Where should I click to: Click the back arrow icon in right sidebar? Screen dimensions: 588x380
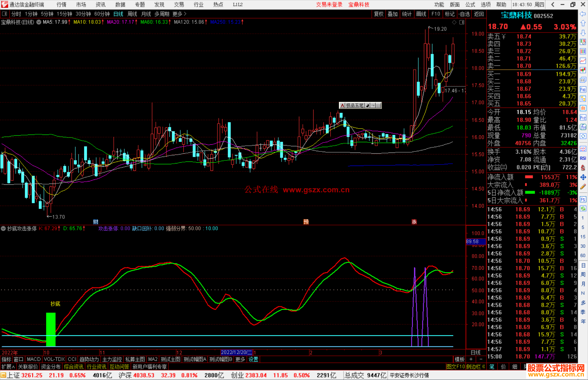583,14
